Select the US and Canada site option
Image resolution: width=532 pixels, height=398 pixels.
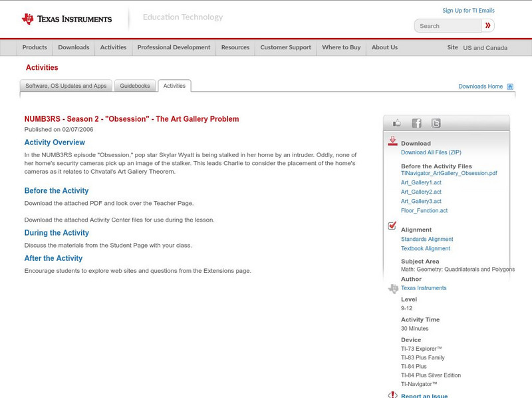(x=485, y=48)
